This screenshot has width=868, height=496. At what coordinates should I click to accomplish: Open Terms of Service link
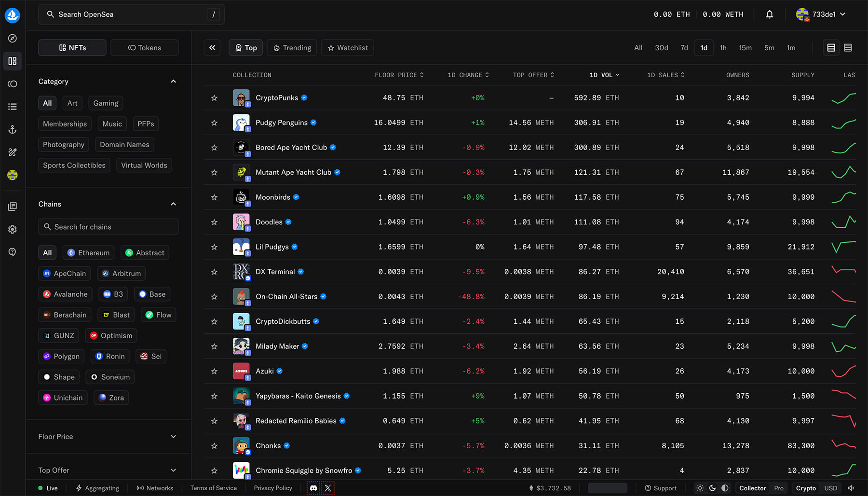(214, 488)
